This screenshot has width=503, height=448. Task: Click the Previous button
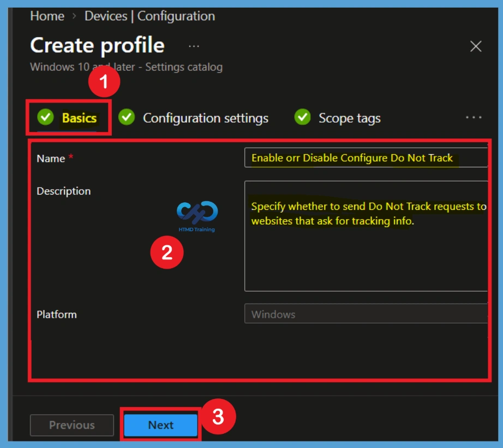pos(72,425)
